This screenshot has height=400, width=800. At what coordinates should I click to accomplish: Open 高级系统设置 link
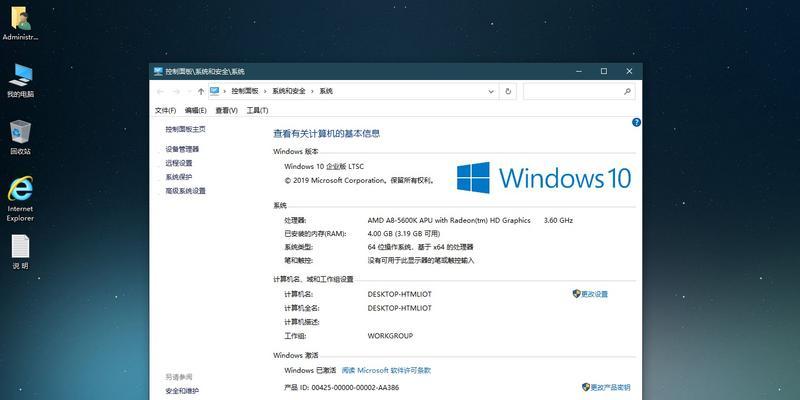185,190
